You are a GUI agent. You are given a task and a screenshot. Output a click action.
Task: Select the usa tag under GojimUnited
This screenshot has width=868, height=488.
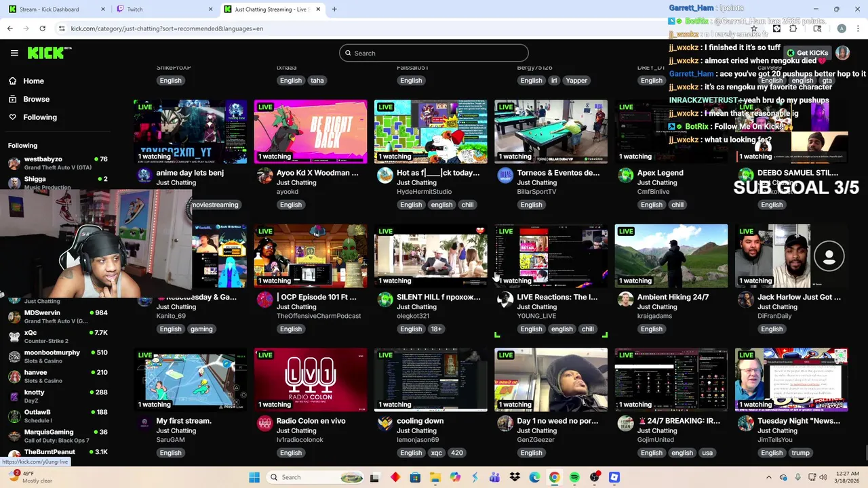[707, 453]
